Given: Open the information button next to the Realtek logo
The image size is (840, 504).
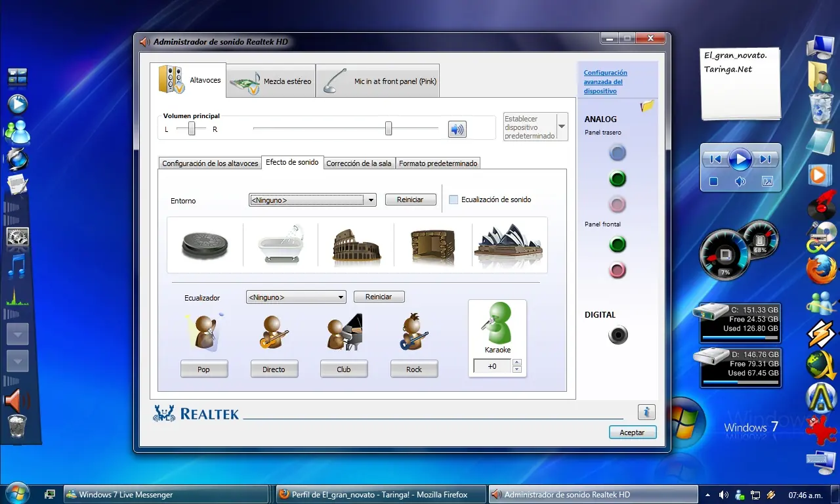Looking at the screenshot, I should coord(646,412).
